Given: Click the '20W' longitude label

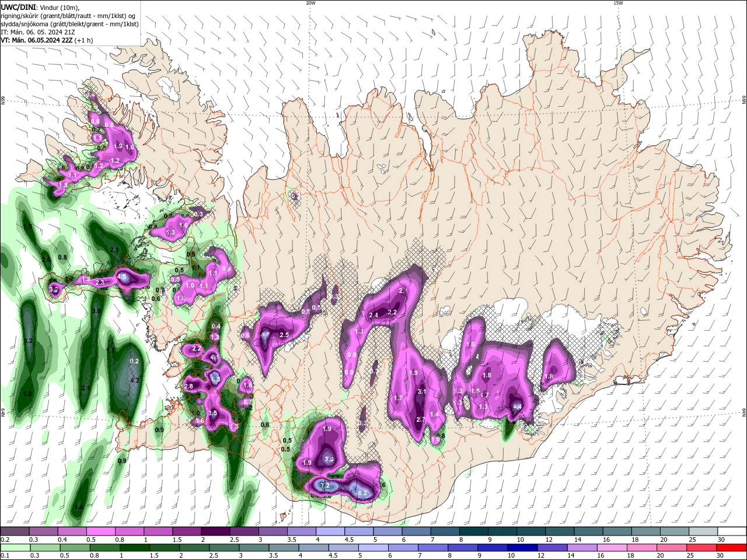Looking at the screenshot, I should click(310, 3).
